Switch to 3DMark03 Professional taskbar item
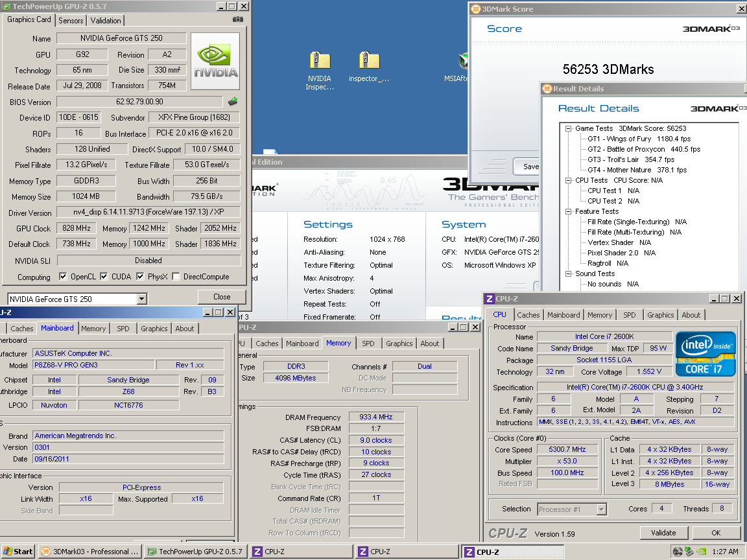 [x=89, y=552]
